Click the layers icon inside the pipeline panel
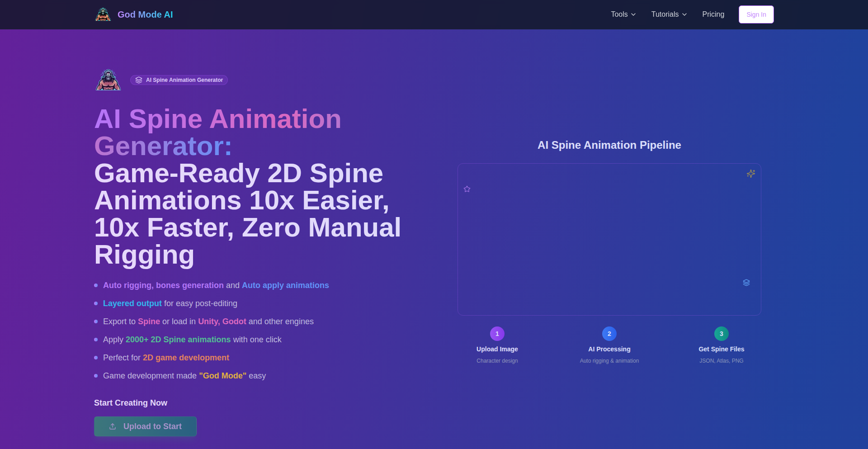868x449 pixels. (x=746, y=283)
